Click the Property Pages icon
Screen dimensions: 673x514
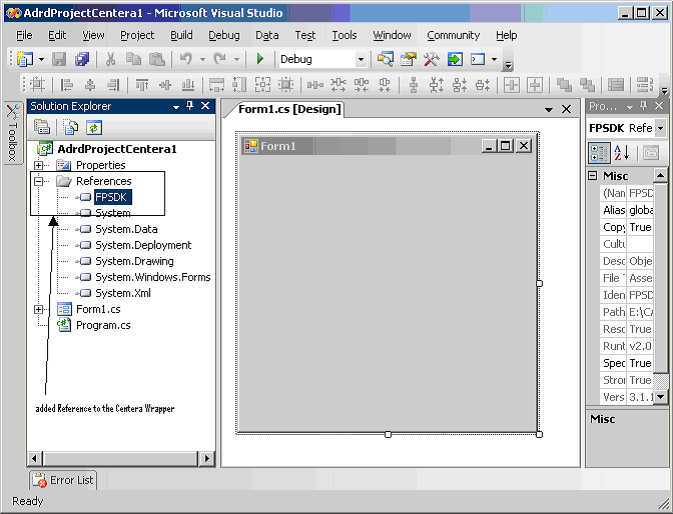tap(651, 153)
